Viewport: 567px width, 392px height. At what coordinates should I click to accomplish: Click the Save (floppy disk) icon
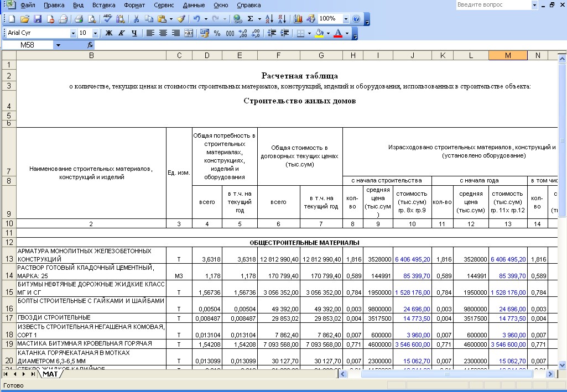[38, 19]
